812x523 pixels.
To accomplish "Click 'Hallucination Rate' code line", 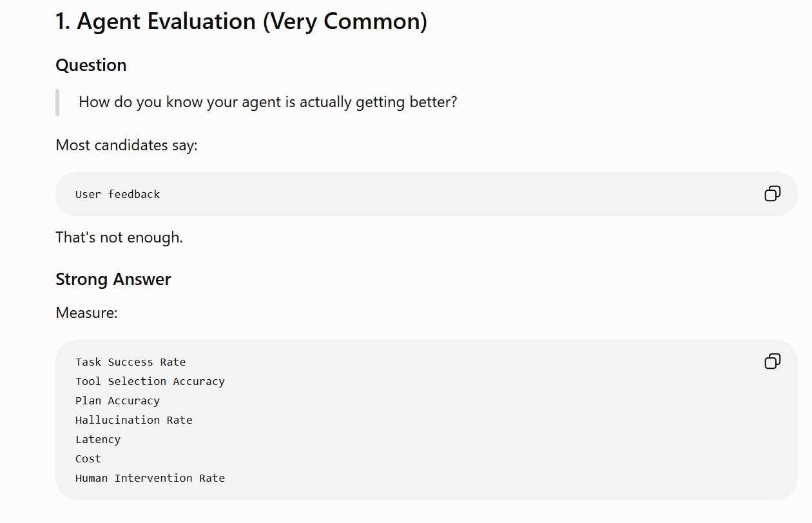I will click(133, 420).
